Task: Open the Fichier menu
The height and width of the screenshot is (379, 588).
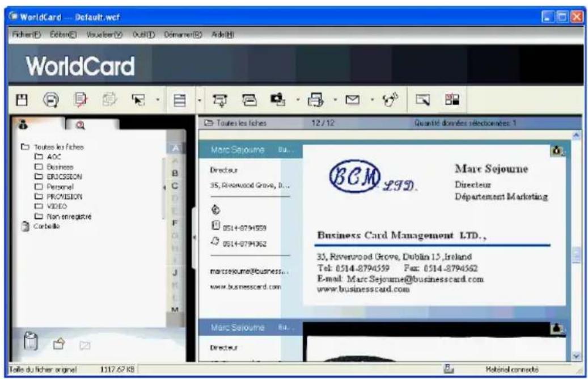Action: pos(26,35)
